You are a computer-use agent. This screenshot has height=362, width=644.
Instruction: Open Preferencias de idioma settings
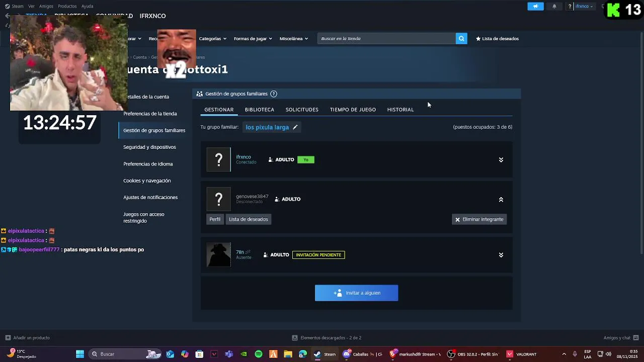coord(148,164)
